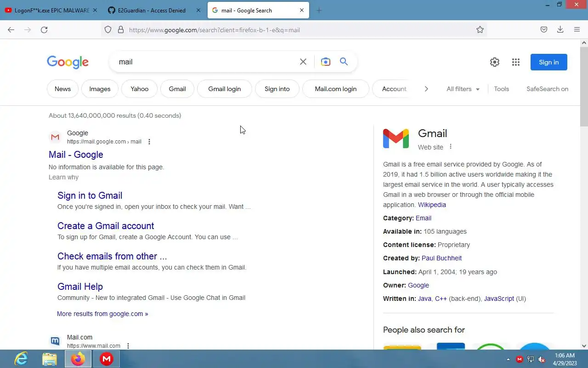Expand the All filters dropdown
588x368 pixels.
[x=463, y=89]
